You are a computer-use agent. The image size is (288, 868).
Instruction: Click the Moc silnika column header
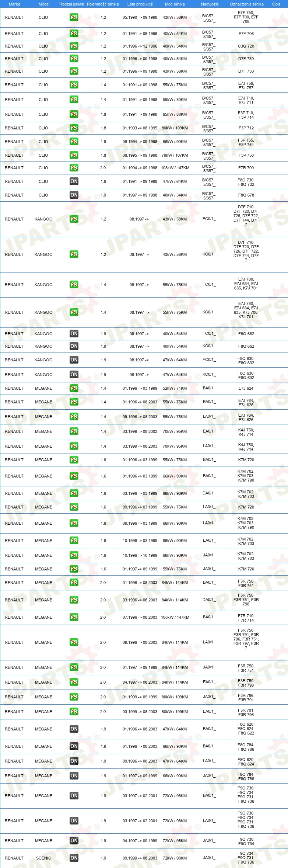pos(175,4)
